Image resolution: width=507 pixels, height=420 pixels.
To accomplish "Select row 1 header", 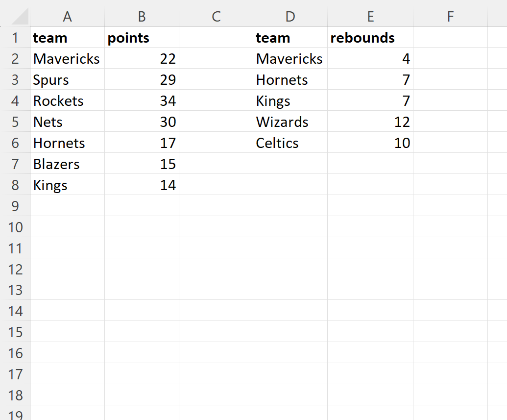I will tap(15, 38).
